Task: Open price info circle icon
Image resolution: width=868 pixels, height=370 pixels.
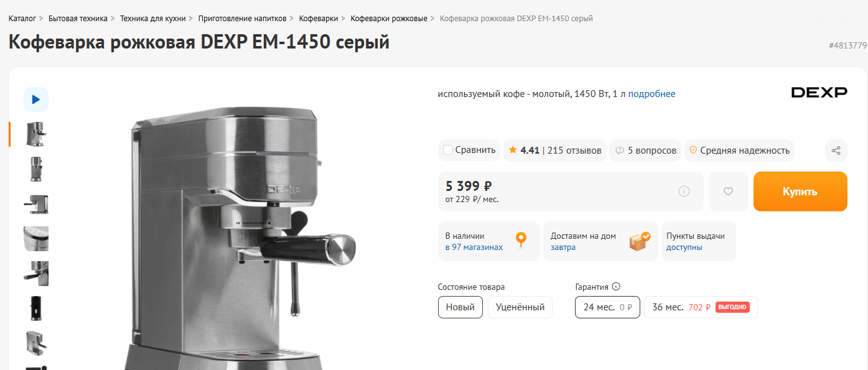Action: 684,192
